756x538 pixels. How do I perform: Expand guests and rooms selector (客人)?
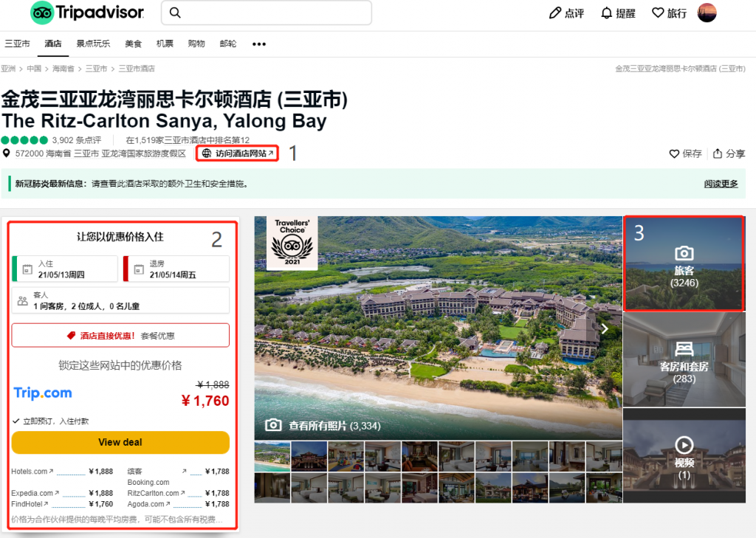120,300
